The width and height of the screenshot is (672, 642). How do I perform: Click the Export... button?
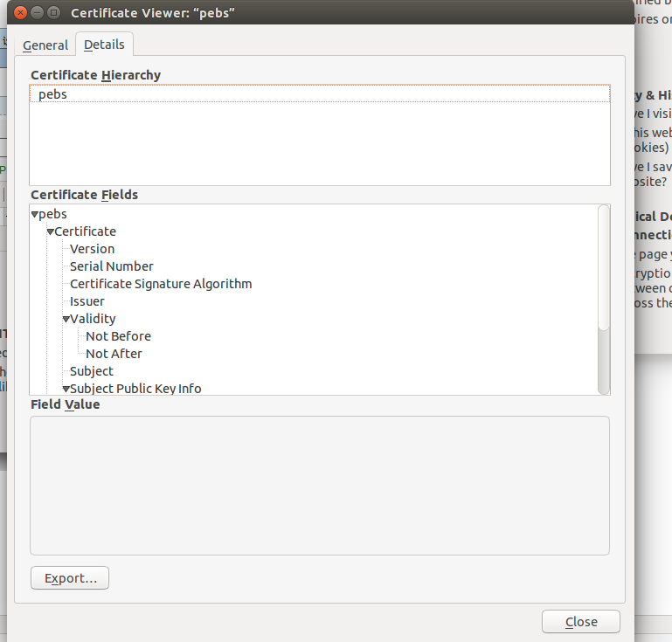(x=70, y=578)
